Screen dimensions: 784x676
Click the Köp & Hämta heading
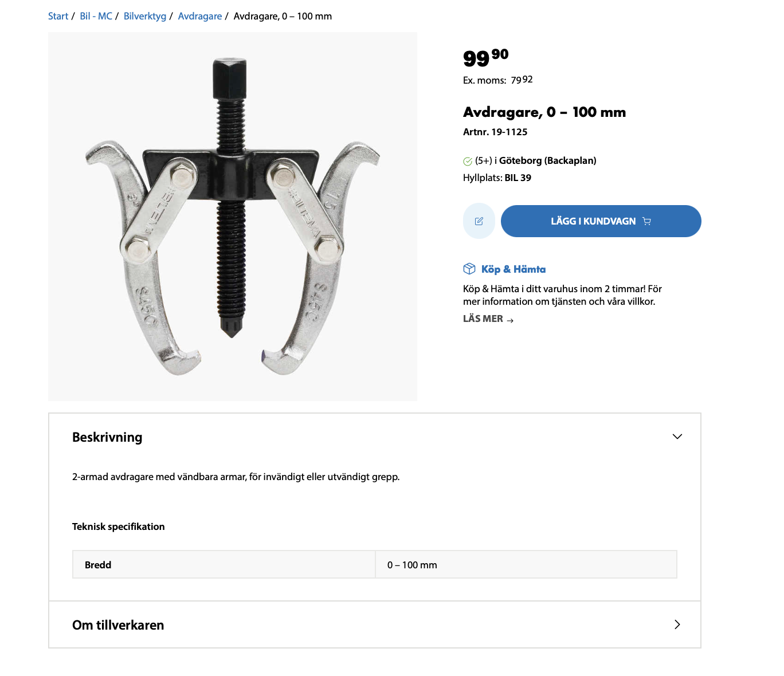pyautogui.click(x=513, y=269)
